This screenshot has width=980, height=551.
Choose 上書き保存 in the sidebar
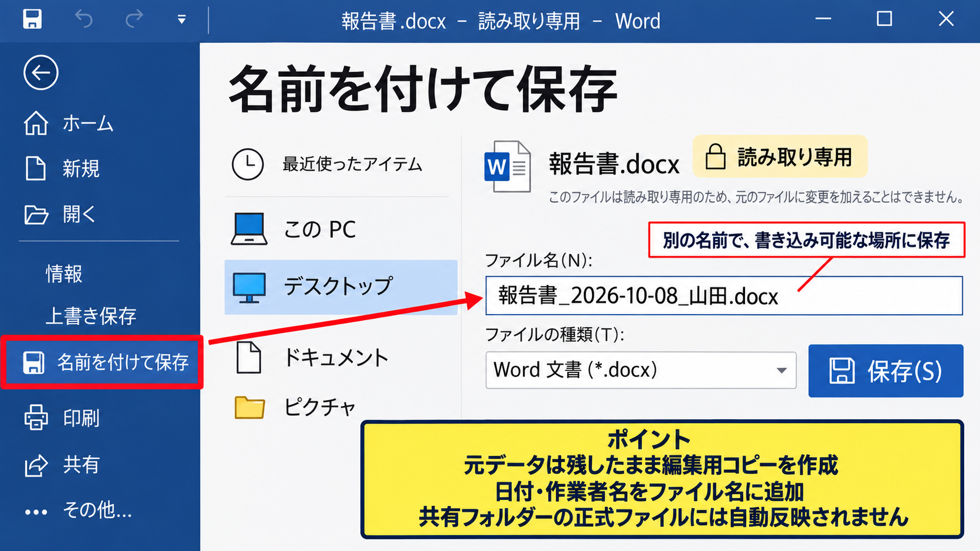(91, 316)
